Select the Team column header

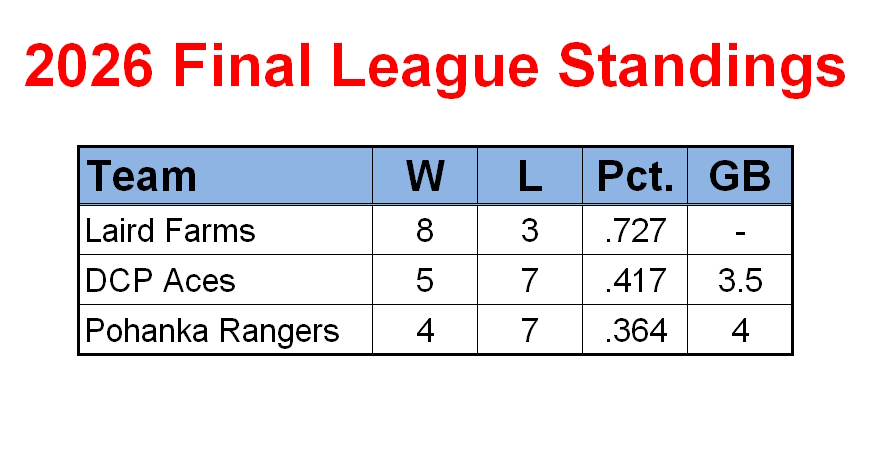(226, 176)
